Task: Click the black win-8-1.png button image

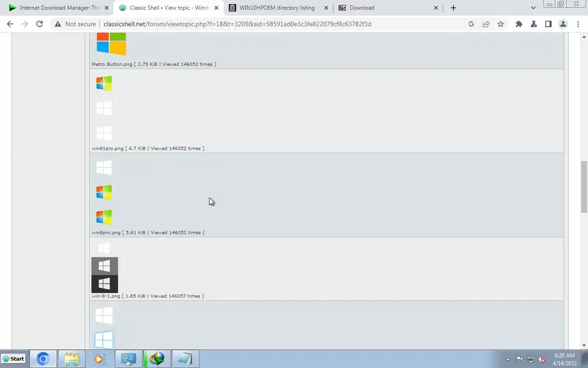Action: (105, 284)
